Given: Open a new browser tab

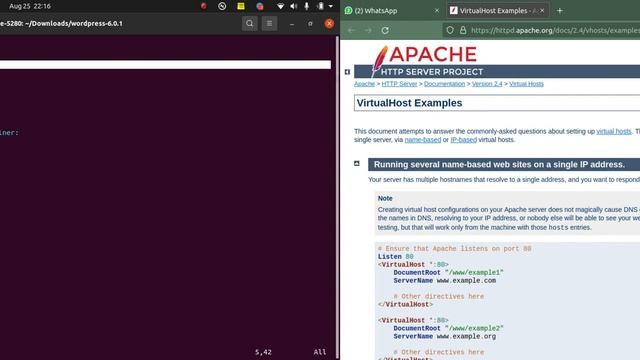Looking at the screenshot, I should point(560,11).
